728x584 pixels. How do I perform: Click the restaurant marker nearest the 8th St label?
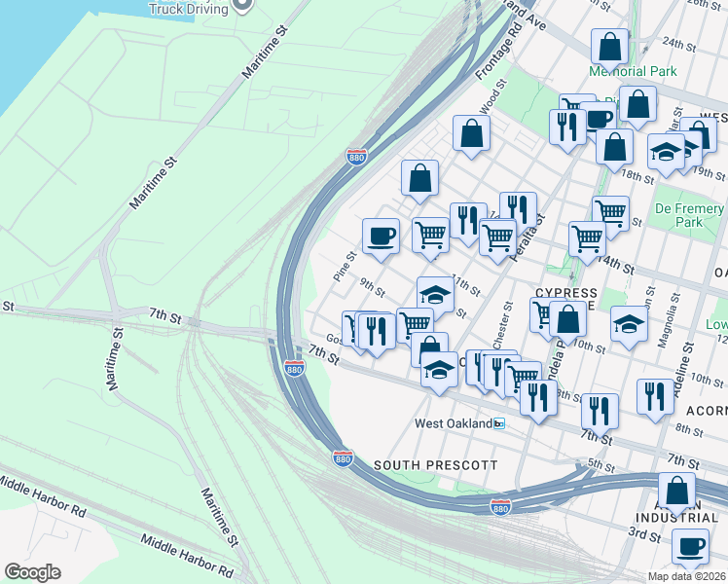click(x=538, y=399)
